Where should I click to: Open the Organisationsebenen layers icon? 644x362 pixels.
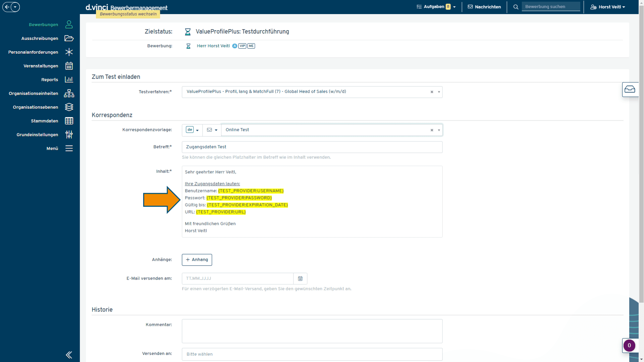point(69,107)
